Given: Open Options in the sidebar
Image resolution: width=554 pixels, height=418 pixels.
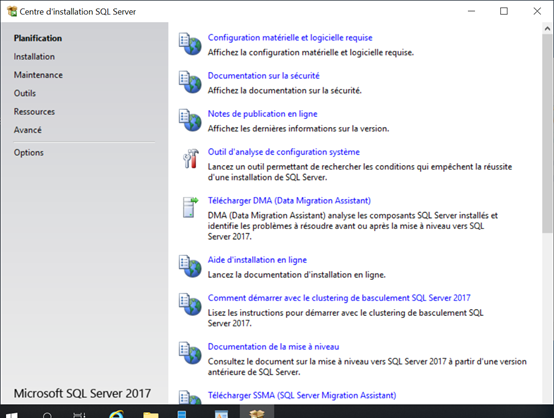Looking at the screenshot, I should pyautogui.click(x=29, y=153).
